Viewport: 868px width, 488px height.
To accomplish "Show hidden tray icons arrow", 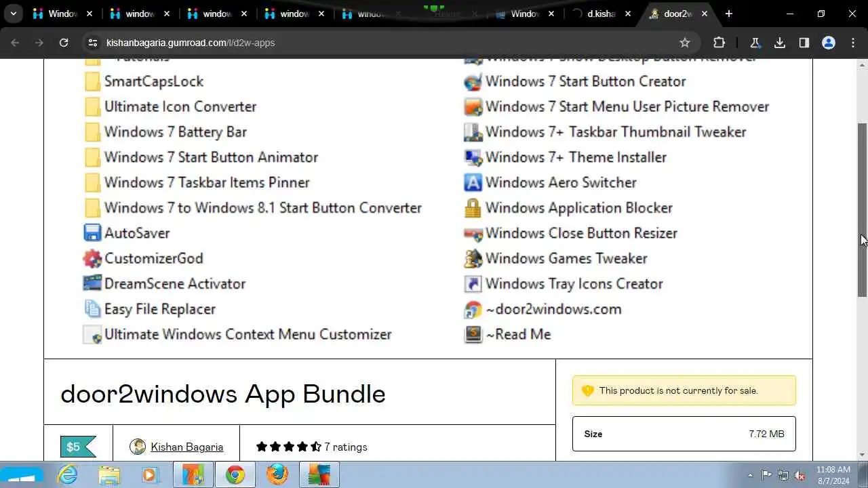I will click(750, 475).
